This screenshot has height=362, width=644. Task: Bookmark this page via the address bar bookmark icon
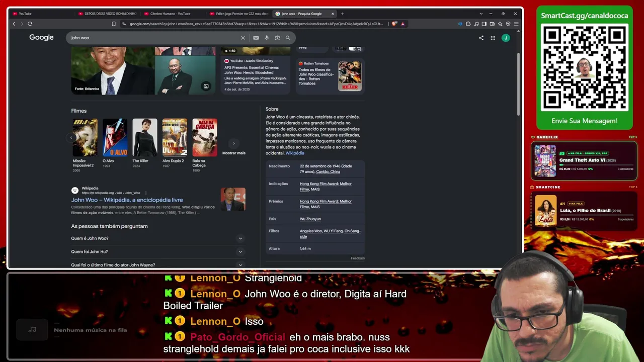tap(114, 24)
